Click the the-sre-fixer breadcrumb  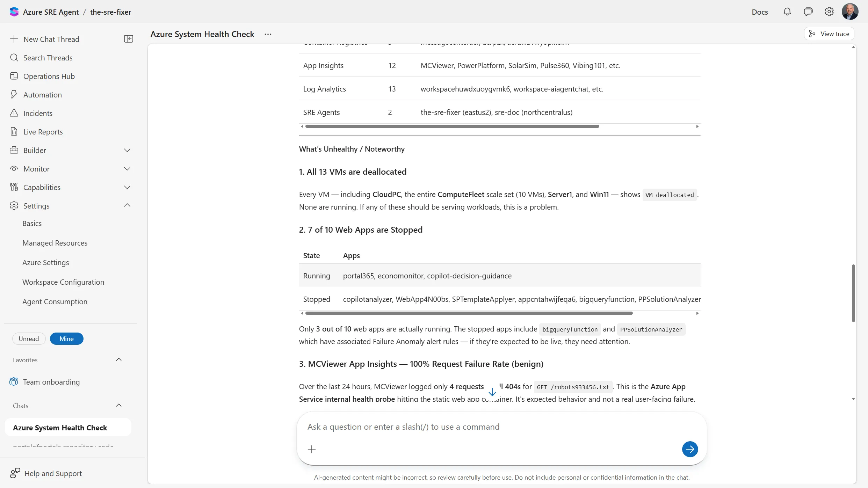(x=110, y=12)
